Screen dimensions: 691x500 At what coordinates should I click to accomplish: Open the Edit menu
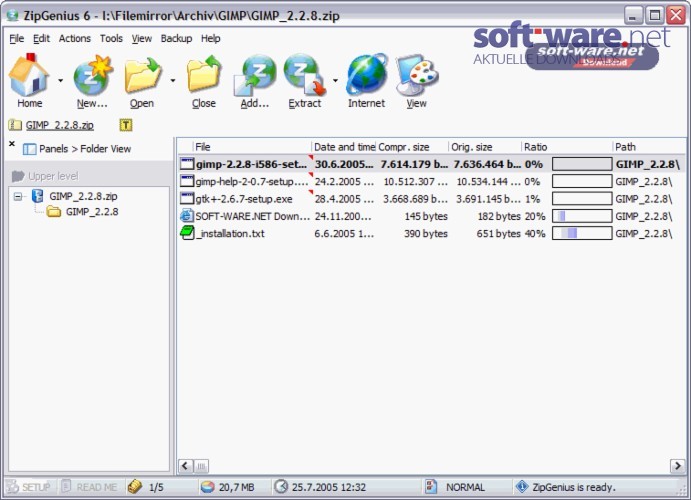41,39
